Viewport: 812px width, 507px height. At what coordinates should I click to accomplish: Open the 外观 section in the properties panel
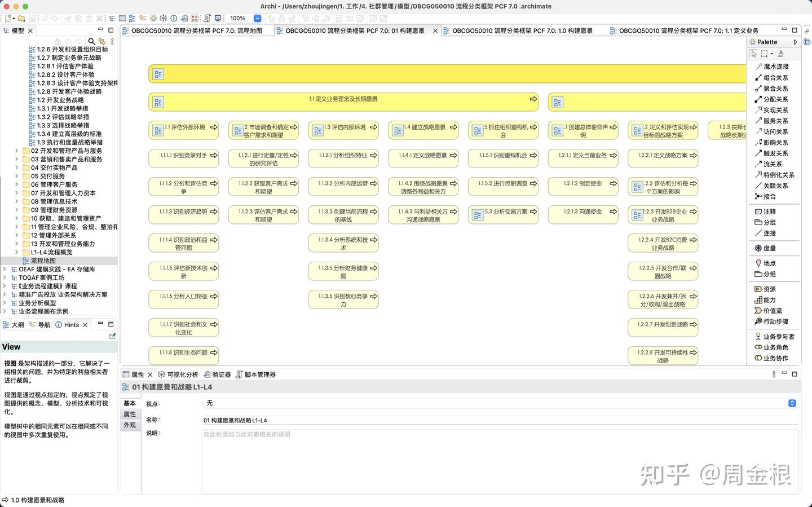pyautogui.click(x=130, y=425)
